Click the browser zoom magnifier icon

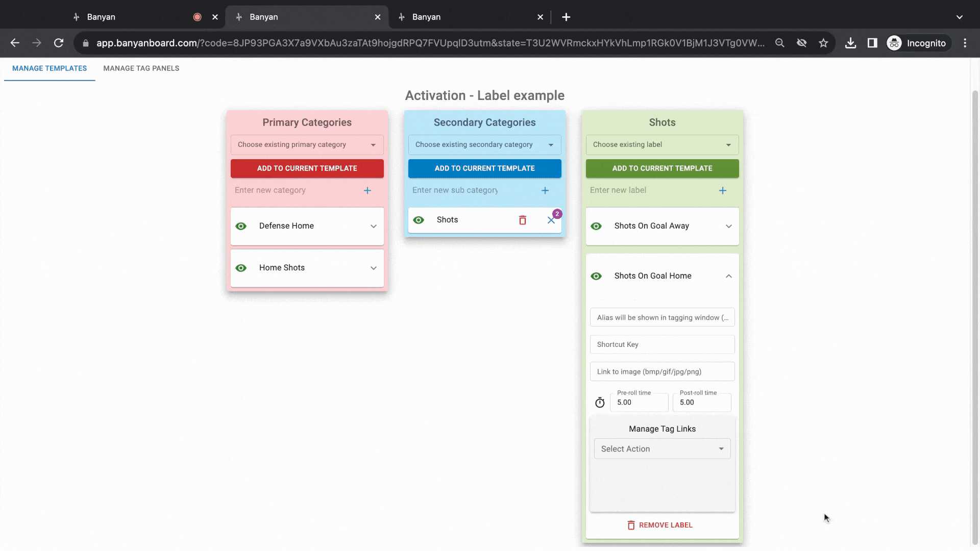click(x=779, y=43)
